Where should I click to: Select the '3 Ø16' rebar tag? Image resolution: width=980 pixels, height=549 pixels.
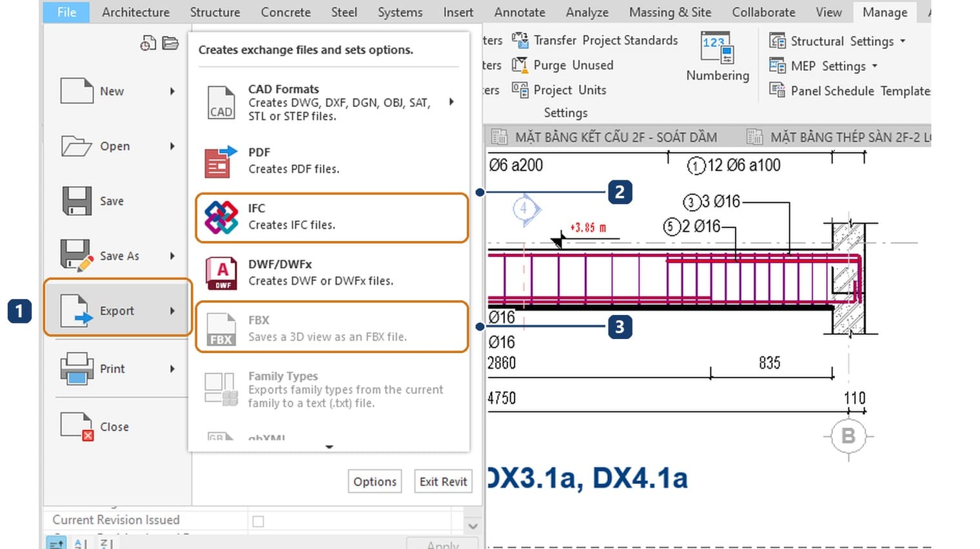pyautogui.click(x=712, y=202)
